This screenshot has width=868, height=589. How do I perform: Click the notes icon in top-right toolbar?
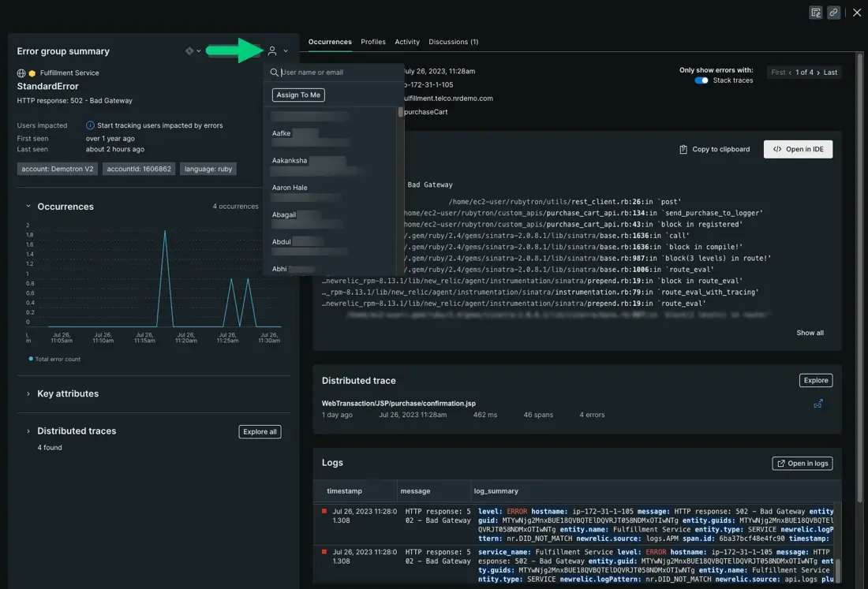pyautogui.click(x=816, y=13)
